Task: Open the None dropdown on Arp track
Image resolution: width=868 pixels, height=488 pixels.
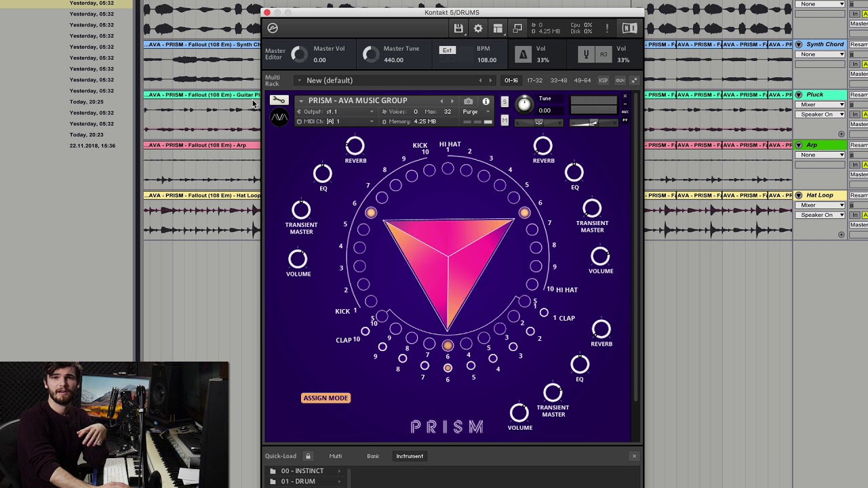Action: point(821,155)
